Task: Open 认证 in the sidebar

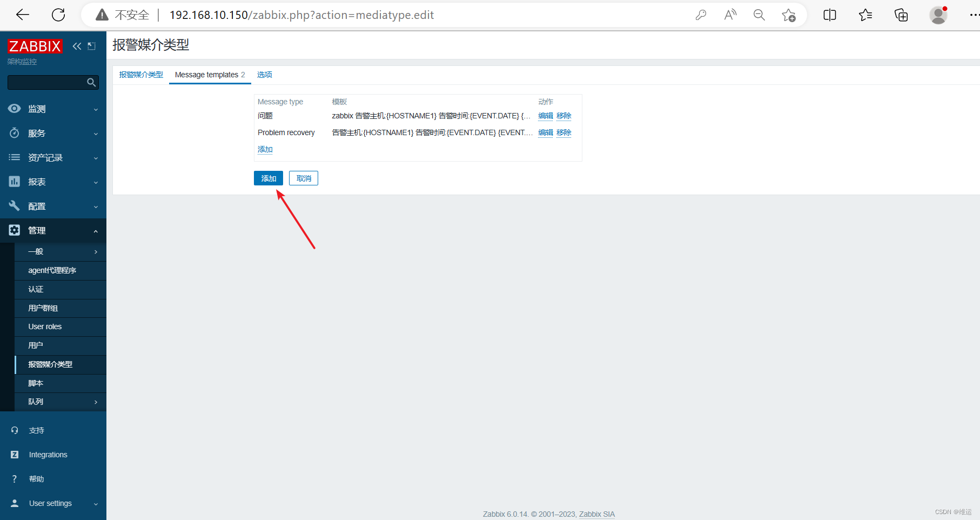Action: (x=61, y=289)
